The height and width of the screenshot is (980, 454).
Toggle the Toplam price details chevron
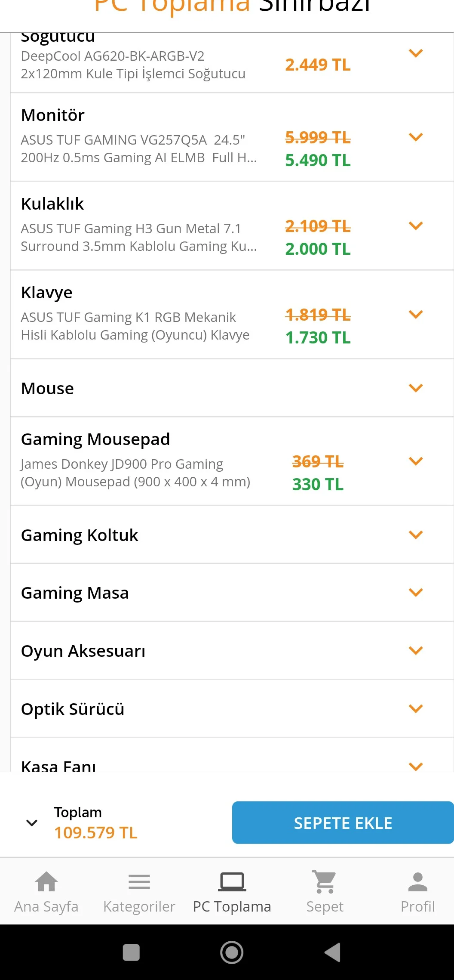coord(32,823)
